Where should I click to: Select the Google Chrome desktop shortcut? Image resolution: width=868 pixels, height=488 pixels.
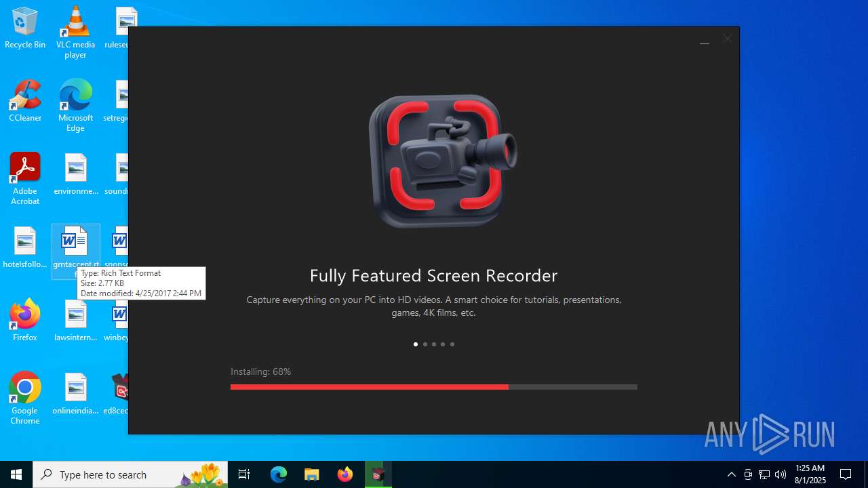(x=25, y=399)
